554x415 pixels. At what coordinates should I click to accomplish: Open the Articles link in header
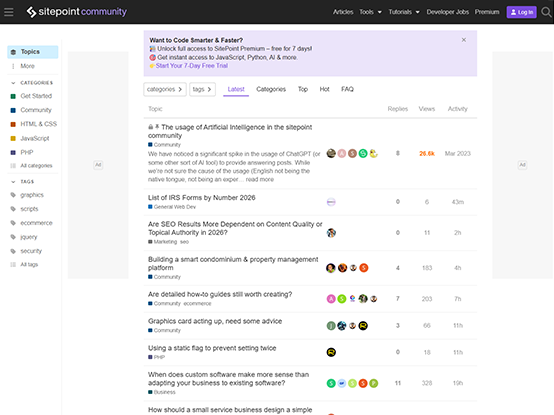(x=343, y=12)
